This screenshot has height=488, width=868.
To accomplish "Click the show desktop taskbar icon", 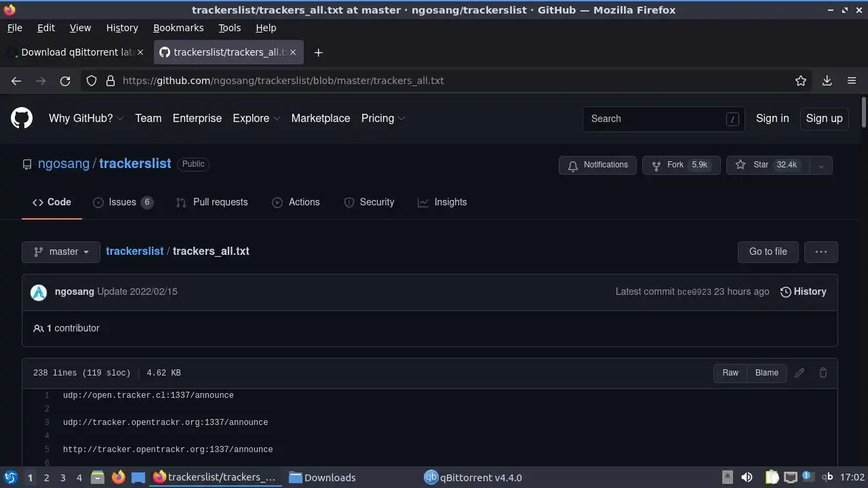I will 138,477.
